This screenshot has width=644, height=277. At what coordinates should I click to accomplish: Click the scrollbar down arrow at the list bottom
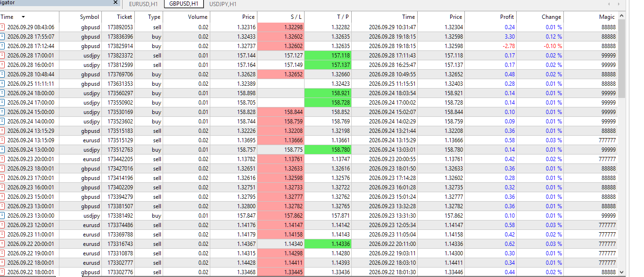pos(621,272)
